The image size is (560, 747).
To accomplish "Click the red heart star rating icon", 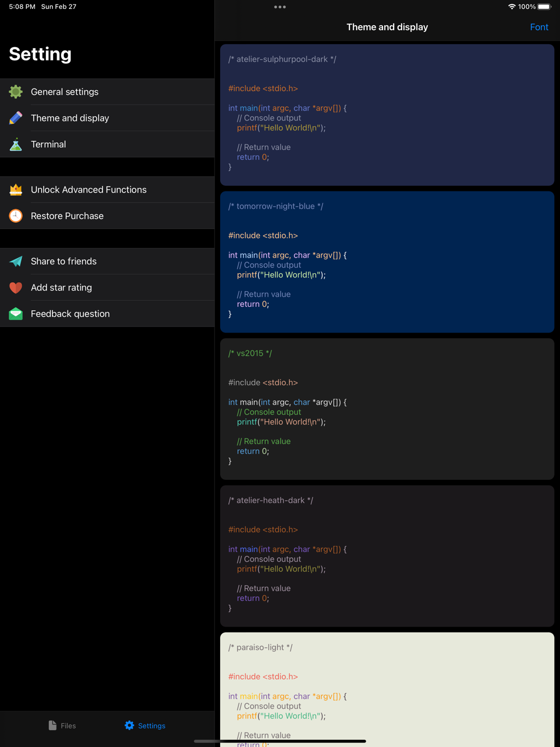I will [x=16, y=288].
